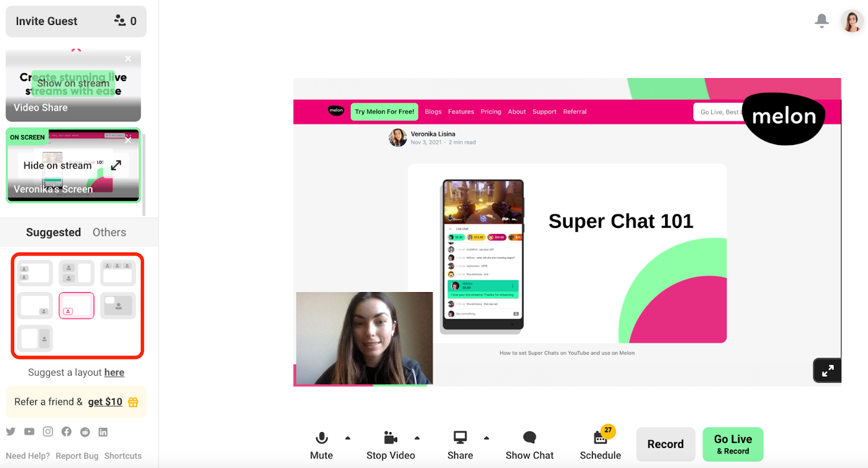Image resolution: width=868 pixels, height=468 pixels.
Task: Open the LinkedIn social icon
Action: point(103,432)
